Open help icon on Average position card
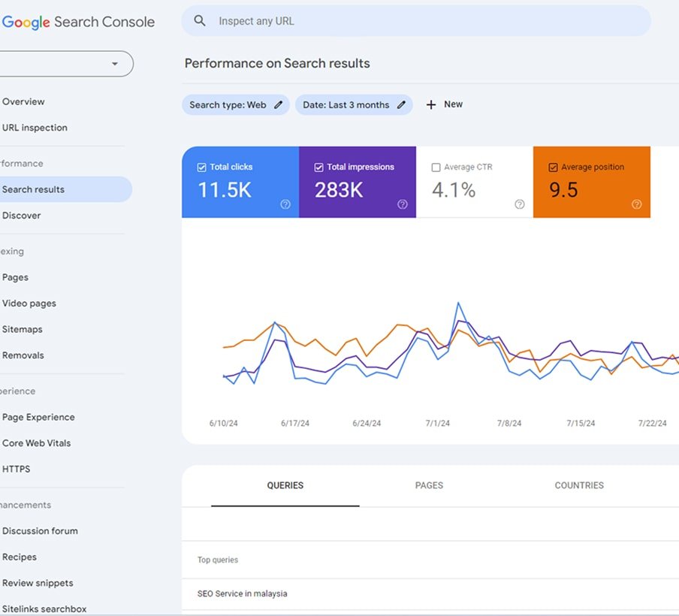This screenshot has height=616, width=679. click(637, 204)
